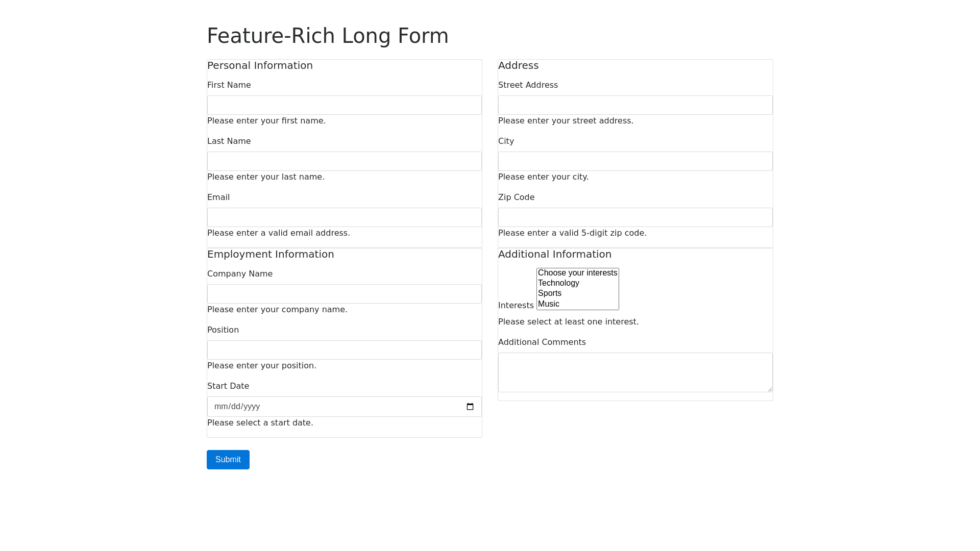
Task: Select the Street Address input
Action: (x=635, y=105)
